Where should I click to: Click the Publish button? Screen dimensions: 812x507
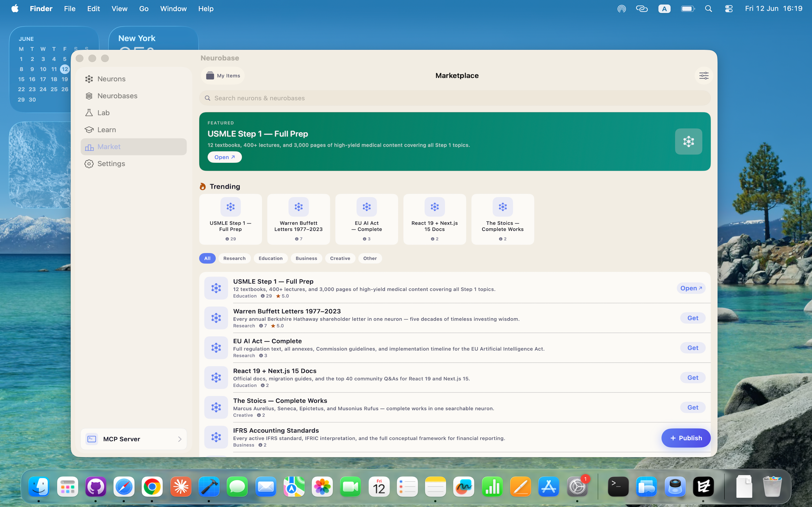tap(685, 438)
